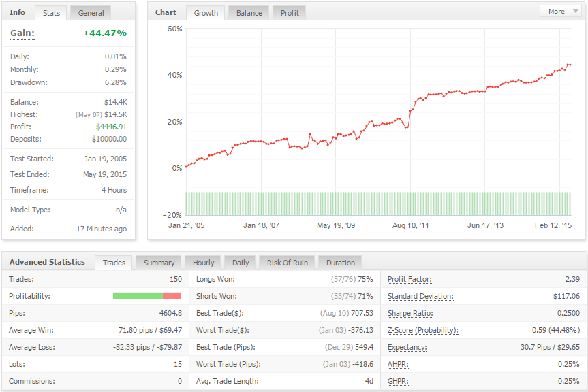Open the Daily statistics tab

click(241, 263)
